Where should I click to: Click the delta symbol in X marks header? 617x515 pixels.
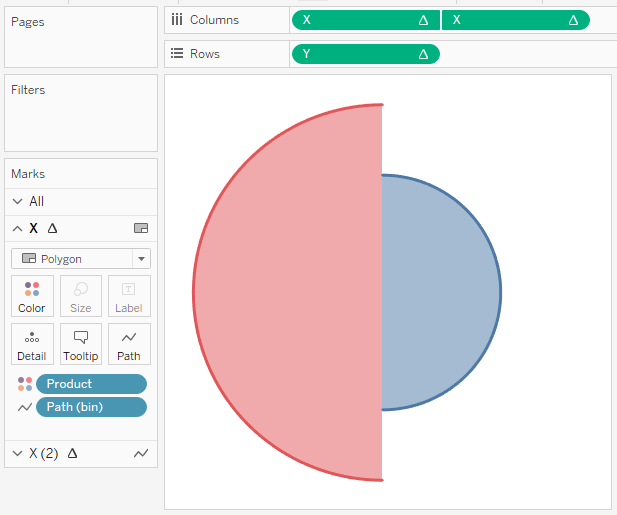pyautogui.click(x=52, y=228)
